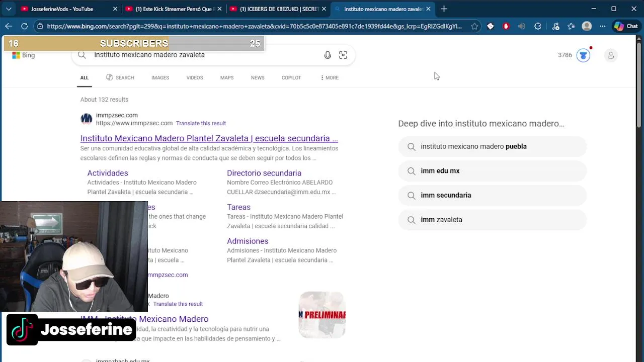Open the Bing sign-in person icon
The image size is (644, 362).
611,55
